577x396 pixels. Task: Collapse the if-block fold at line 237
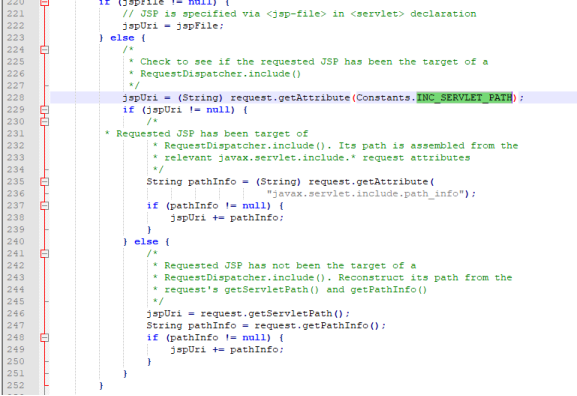[x=45, y=205]
